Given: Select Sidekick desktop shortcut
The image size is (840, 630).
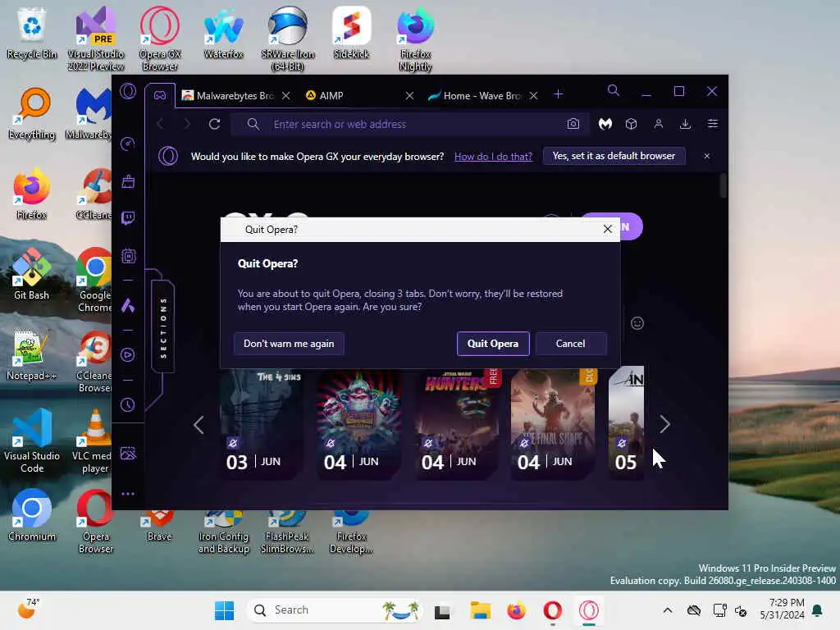Looking at the screenshot, I should pyautogui.click(x=351, y=33).
